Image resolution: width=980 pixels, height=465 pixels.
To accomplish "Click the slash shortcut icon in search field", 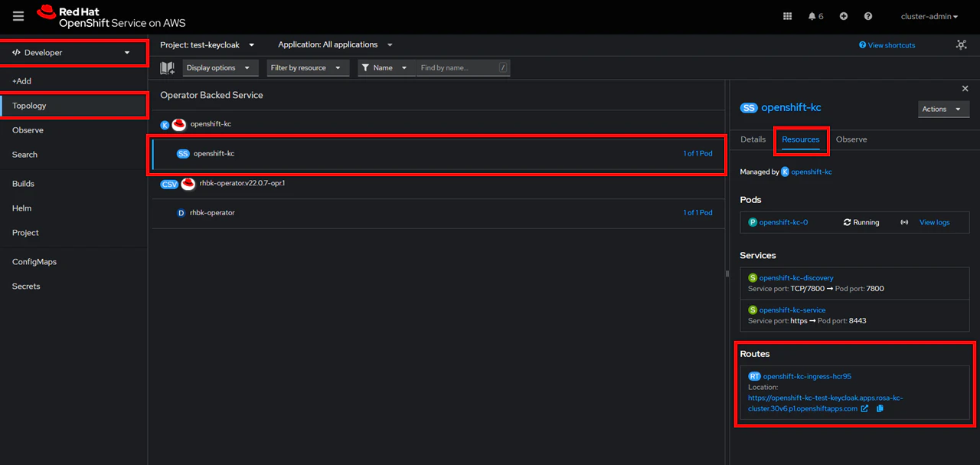I will click(x=503, y=67).
